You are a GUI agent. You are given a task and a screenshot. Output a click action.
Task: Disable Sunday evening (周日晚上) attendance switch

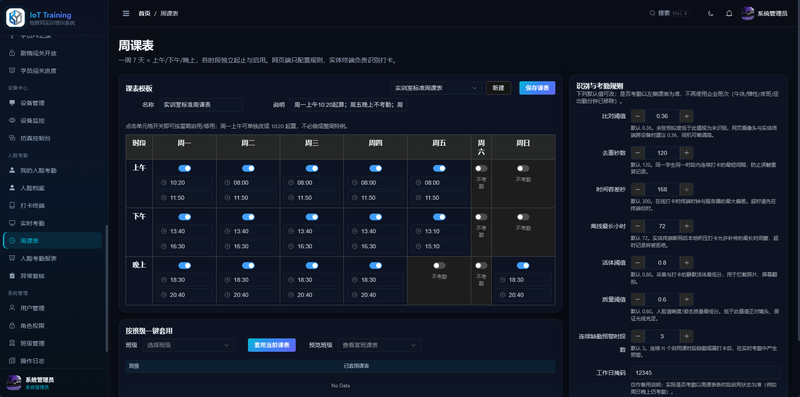pos(523,265)
